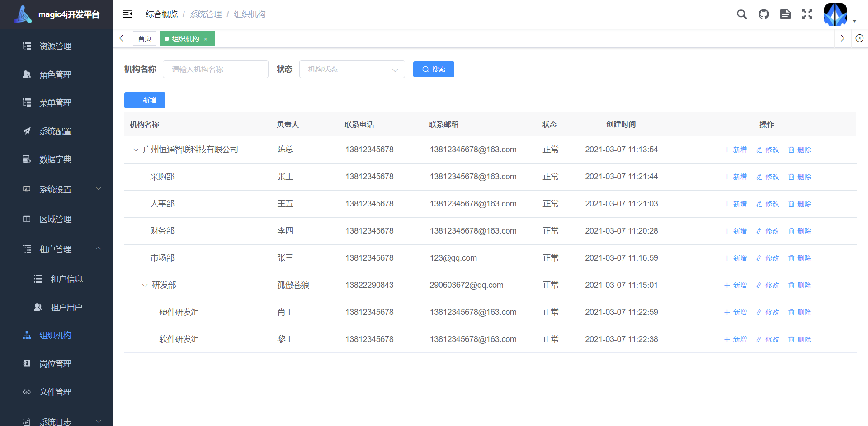The height and width of the screenshot is (426, 868).
Task: Open 文件管理 in the sidebar
Action: pyautogui.click(x=57, y=392)
